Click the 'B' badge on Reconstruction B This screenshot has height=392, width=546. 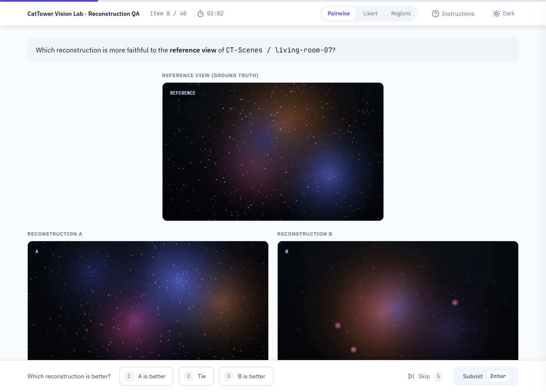(x=287, y=251)
